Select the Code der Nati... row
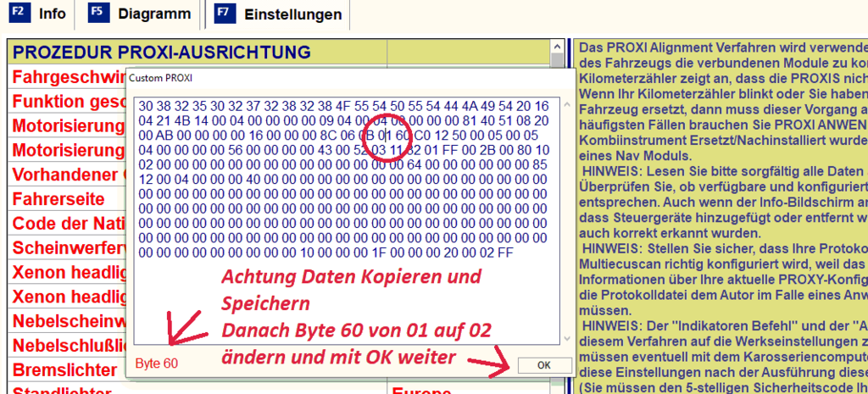Viewport: 868px width, 394px height. tap(68, 224)
